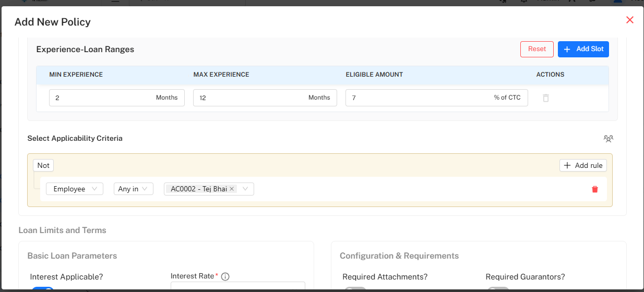The height and width of the screenshot is (292, 644).
Task: Enable the Required Attachments switch
Action: coord(354,289)
